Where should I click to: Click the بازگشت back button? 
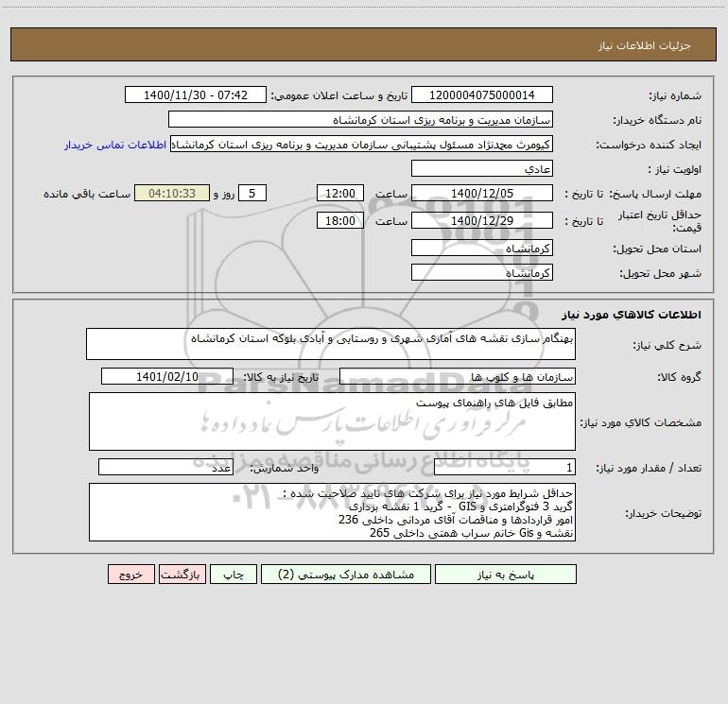tap(182, 574)
